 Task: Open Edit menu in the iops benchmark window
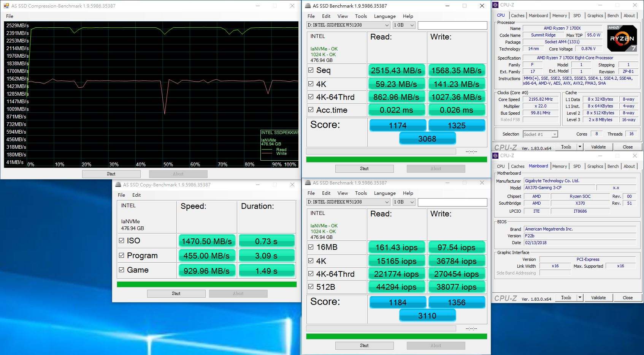click(x=326, y=193)
